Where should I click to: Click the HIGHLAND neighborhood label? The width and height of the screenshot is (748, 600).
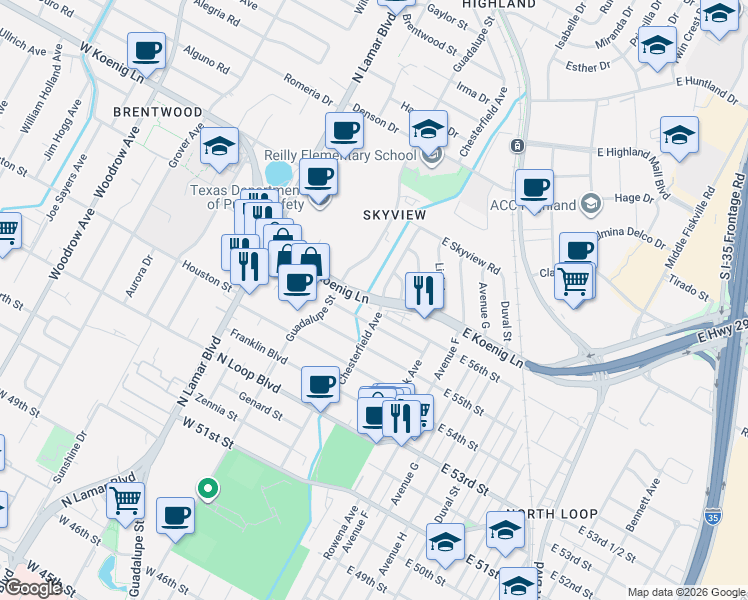pos(499,4)
